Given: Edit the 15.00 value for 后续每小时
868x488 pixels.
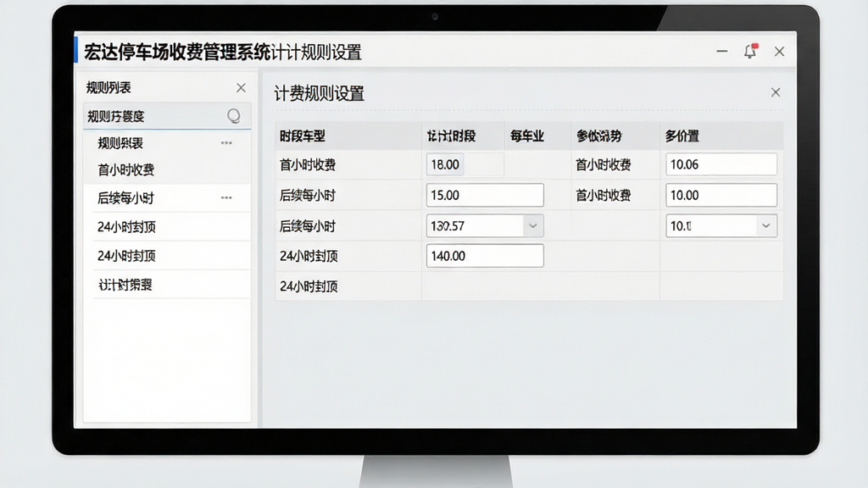Looking at the screenshot, I should pos(485,196).
